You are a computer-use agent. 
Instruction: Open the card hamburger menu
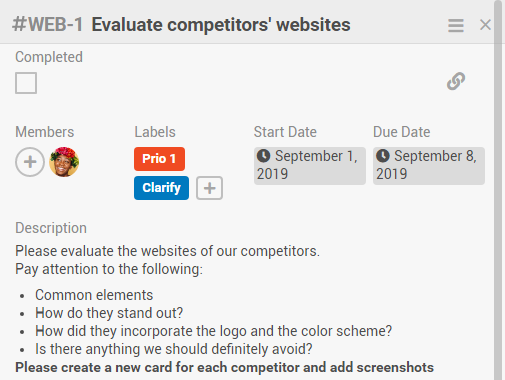pos(456,25)
